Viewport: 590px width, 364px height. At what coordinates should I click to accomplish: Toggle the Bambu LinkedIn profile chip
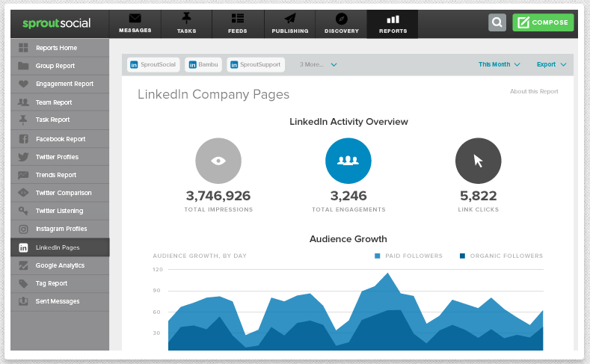[x=203, y=65]
